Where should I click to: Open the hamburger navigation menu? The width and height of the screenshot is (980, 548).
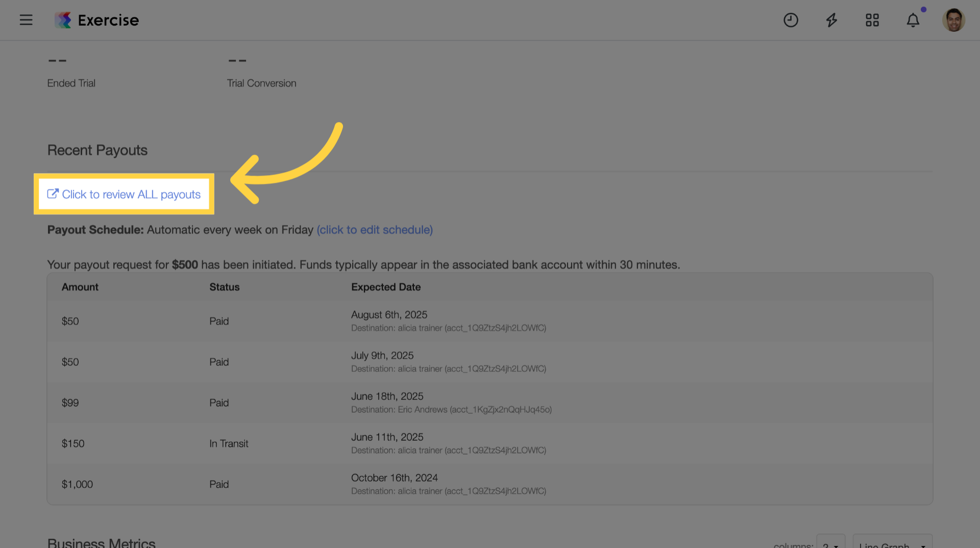click(26, 20)
